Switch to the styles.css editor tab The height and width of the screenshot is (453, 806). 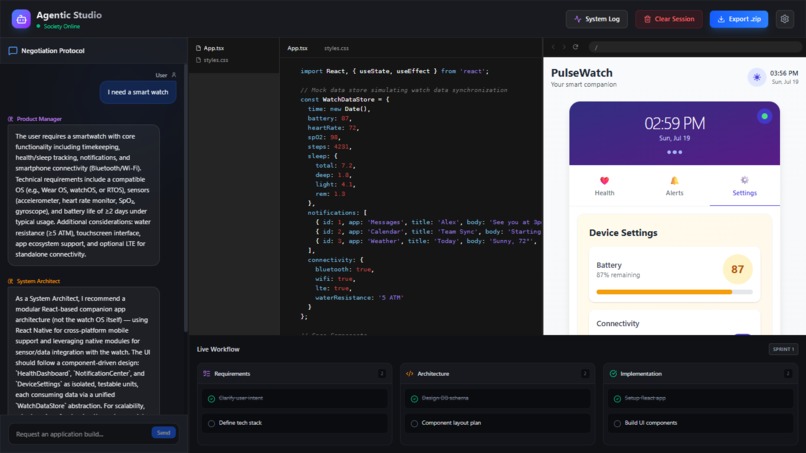(336, 48)
